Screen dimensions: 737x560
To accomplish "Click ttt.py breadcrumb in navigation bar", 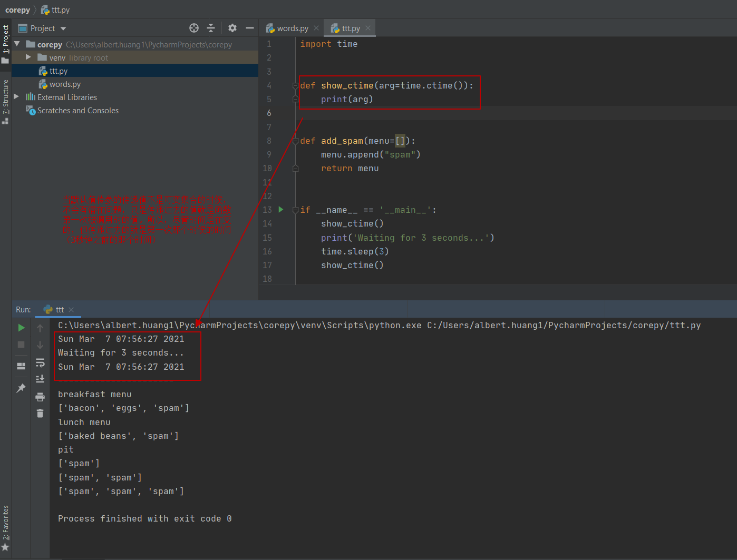I will [56, 10].
